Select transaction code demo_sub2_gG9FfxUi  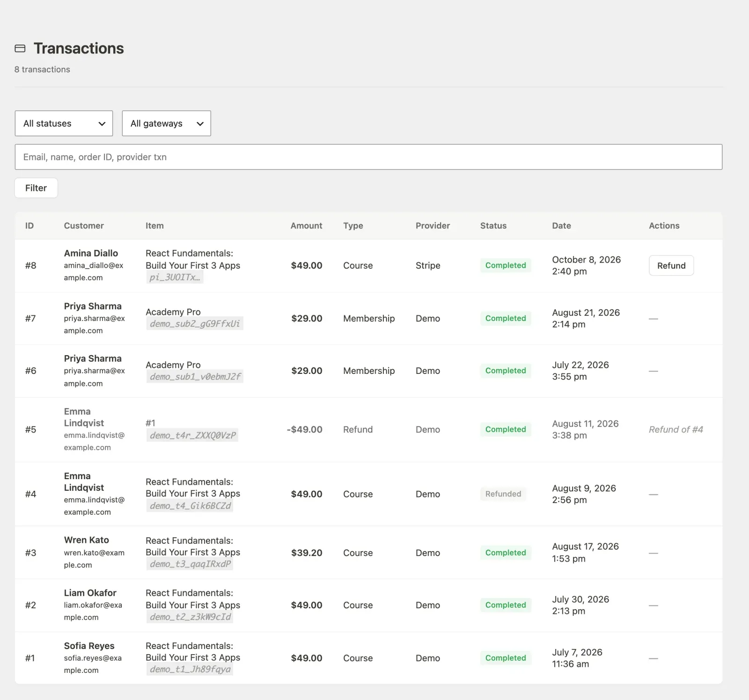click(x=195, y=324)
